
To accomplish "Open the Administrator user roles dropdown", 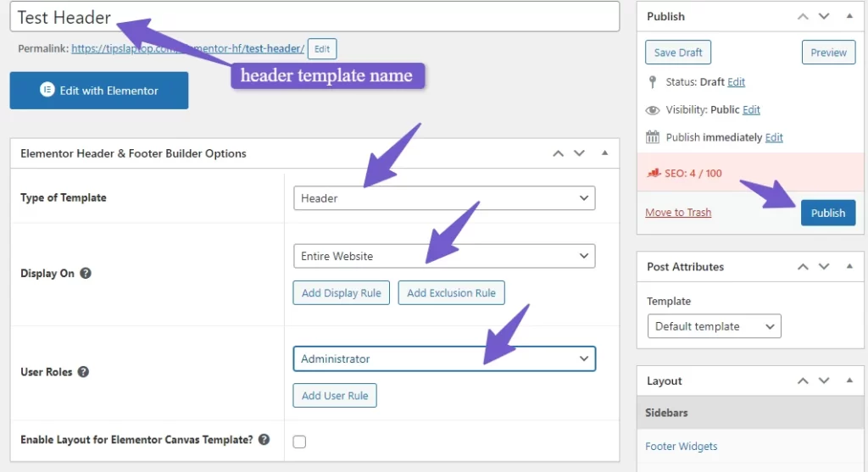I will [x=444, y=358].
